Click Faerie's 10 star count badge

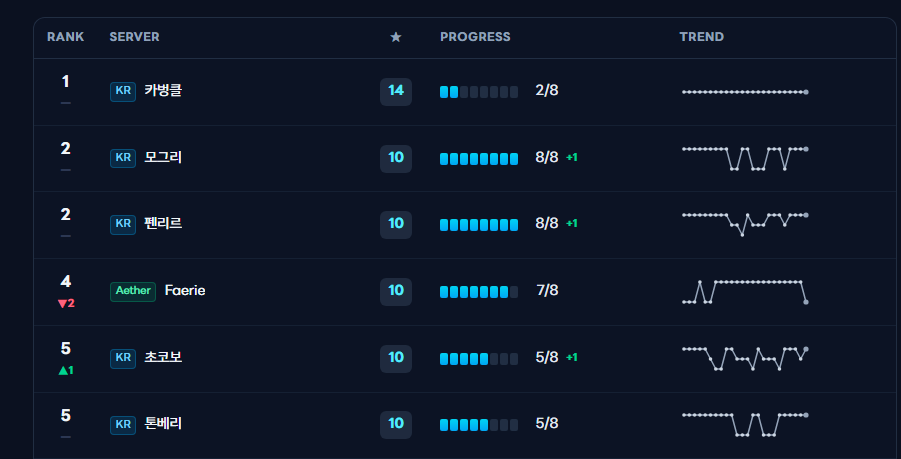pyautogui.click(x=396, y=291)
